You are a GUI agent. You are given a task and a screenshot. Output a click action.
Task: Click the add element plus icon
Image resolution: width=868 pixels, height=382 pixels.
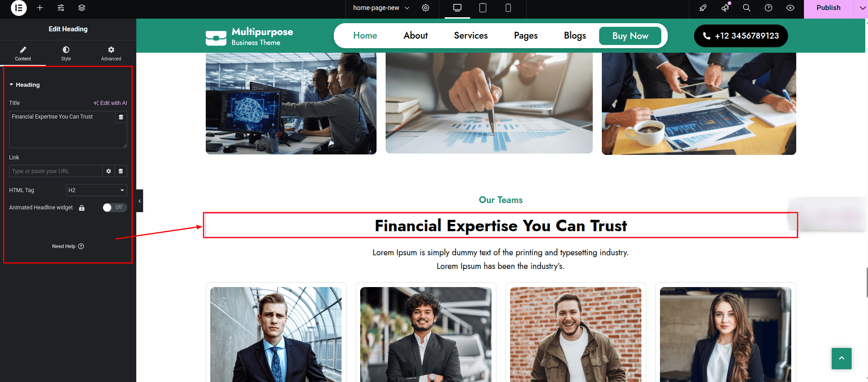click(x=40, y=8)
